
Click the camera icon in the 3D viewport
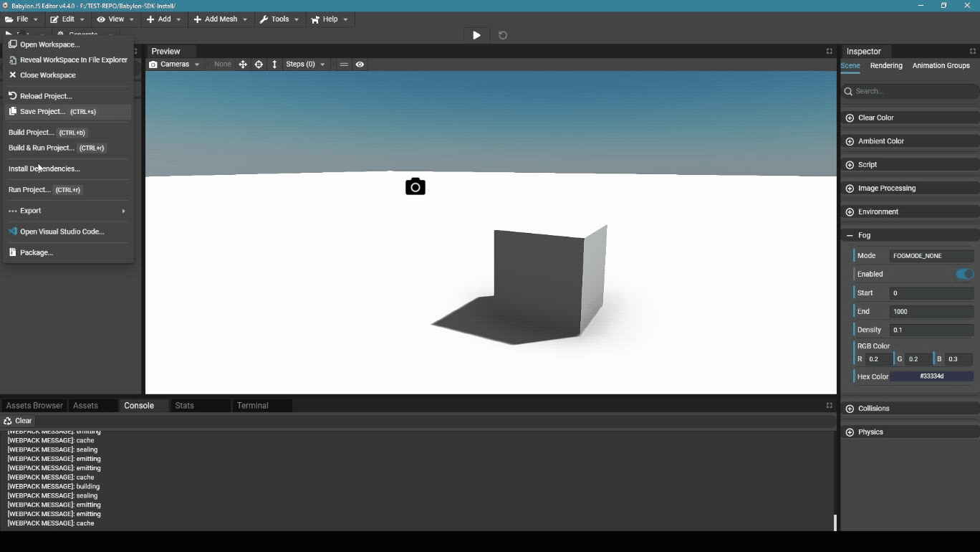pyautogui.click(x=415, y=187)
